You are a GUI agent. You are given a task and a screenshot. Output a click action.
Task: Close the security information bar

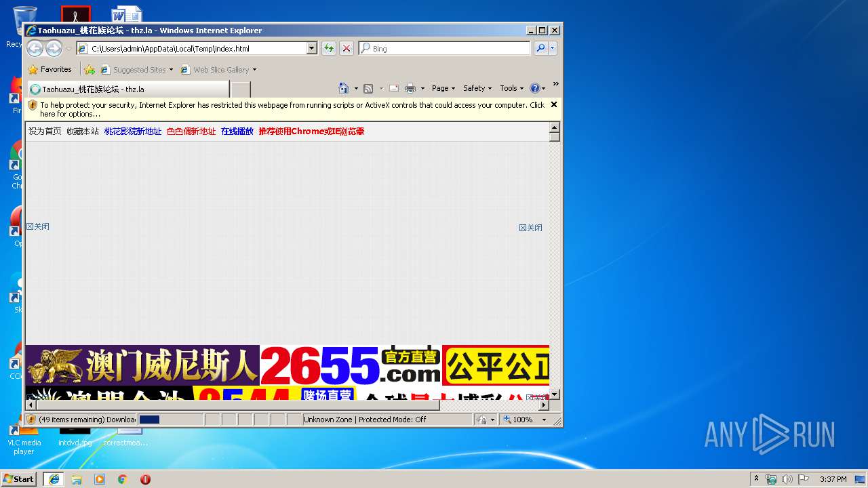(554, 104)
